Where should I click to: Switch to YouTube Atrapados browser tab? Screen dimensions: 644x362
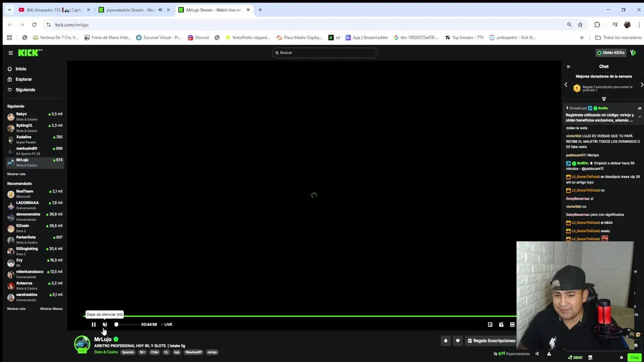[54, 10]
